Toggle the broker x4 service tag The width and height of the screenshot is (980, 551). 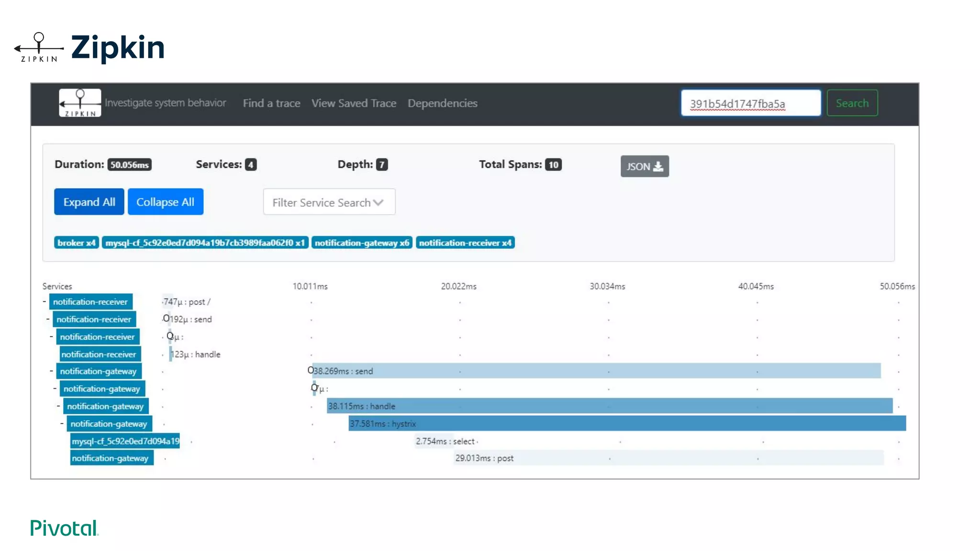[77, 243]
